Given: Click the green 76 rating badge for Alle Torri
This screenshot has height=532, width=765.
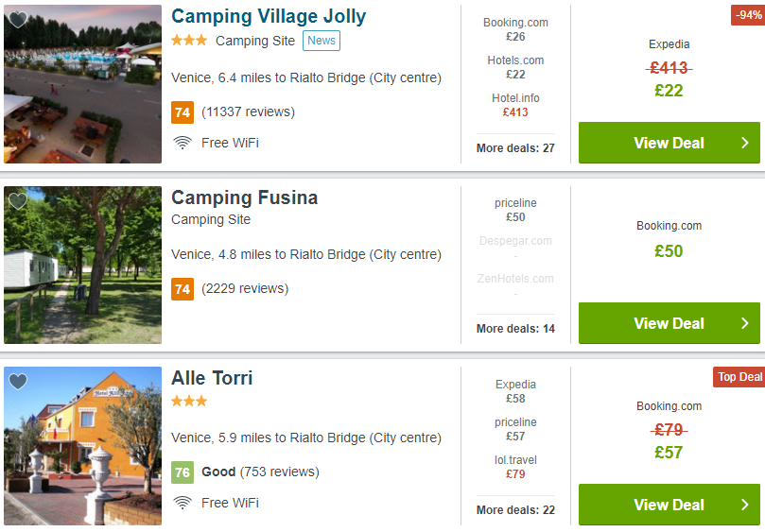Looking at the screenshot, I should [183, 472].
